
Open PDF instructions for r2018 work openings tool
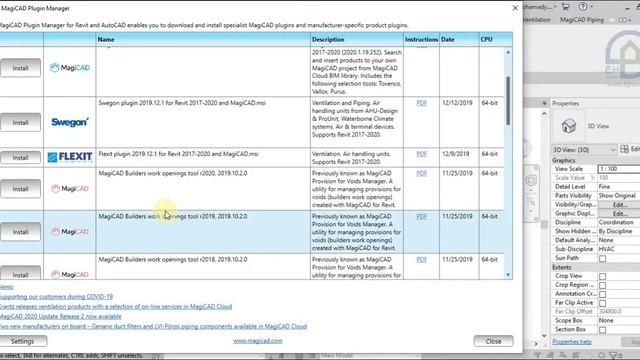pyautogui.click(x=421, y=260)
